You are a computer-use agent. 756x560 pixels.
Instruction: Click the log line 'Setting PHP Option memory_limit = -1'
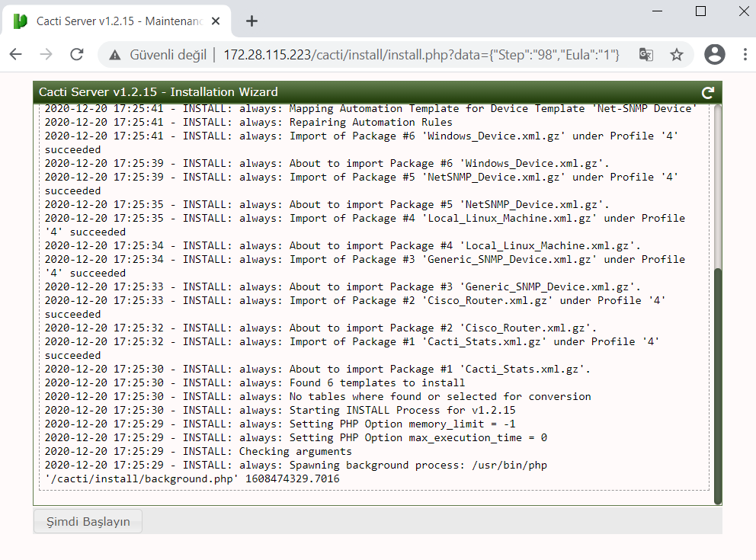click(x=280, y=424)
